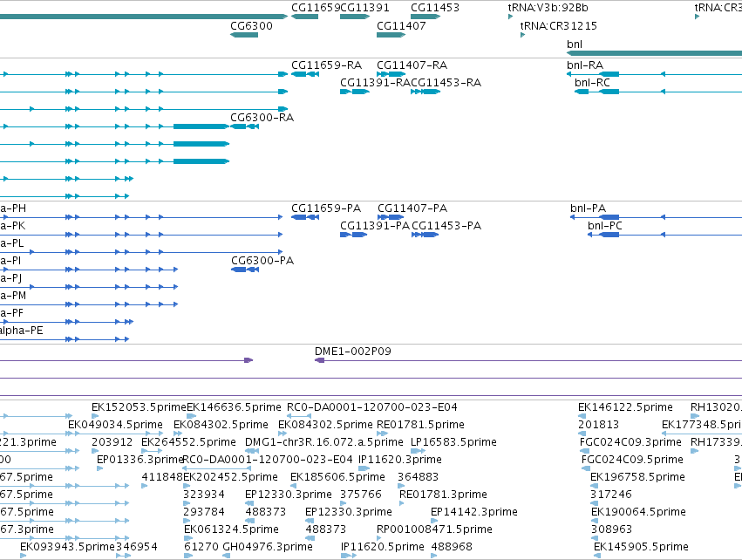Select the 364883 EST label
Image resolution: width=742 pixels, height=560 pixels.
tap(418, 477)
